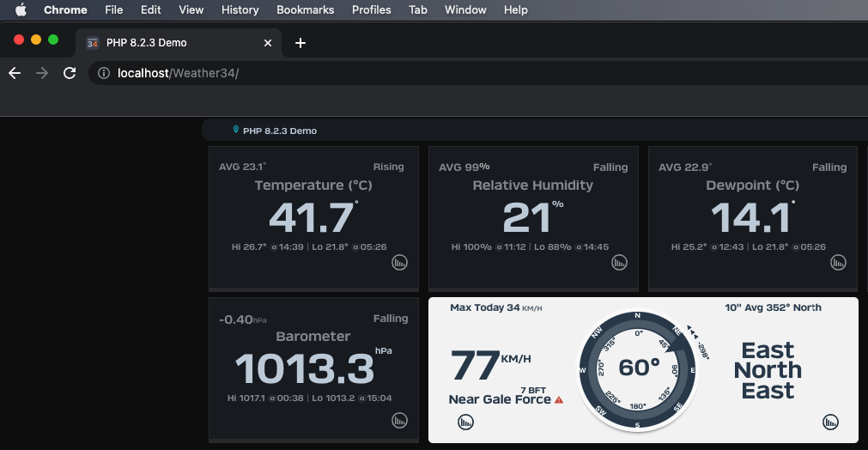Click the wind compass showing 60°
Viewport: 868px width, 450px height.
[x=638, y=369]
